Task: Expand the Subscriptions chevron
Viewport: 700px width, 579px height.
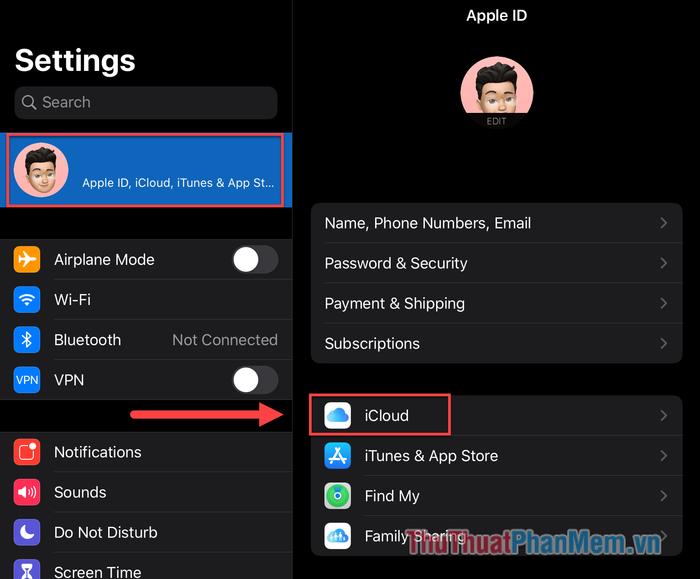Action: point(664,343)
